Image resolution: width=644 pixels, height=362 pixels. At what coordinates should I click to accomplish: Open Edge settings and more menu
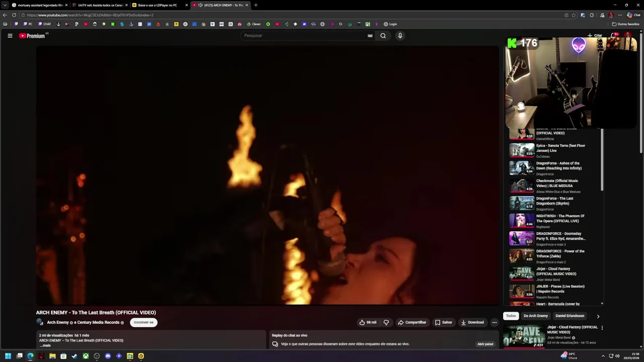(x=620, y=15)
